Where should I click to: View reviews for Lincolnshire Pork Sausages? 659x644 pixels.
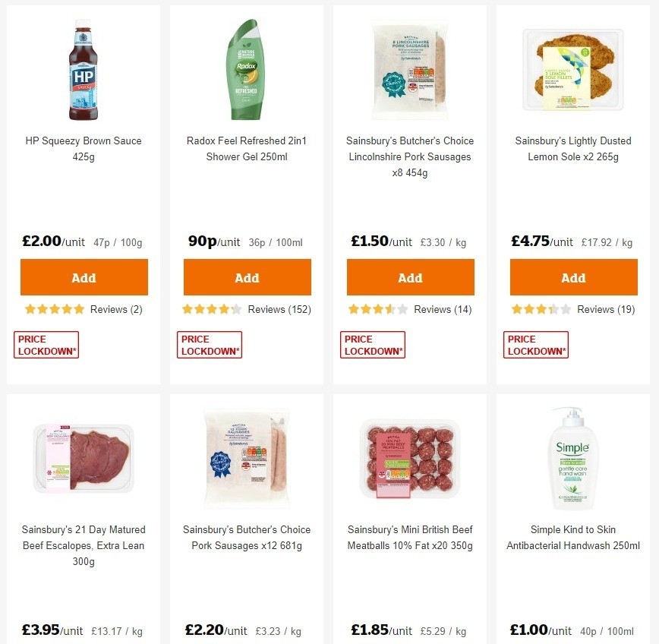point(443,309)
